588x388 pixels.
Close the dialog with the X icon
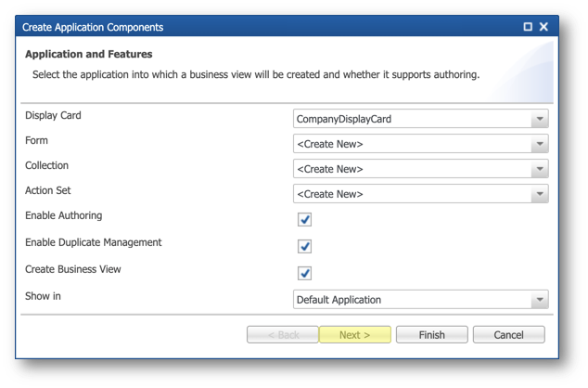tap(543, 27)
